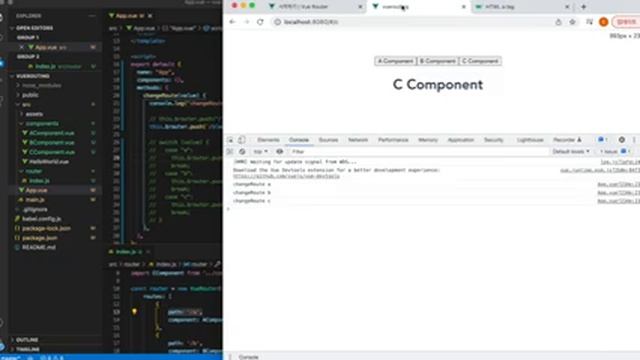The image size is (640, 360).
Task: Click the lightbulb code action icon
Action: coord(134,312)
